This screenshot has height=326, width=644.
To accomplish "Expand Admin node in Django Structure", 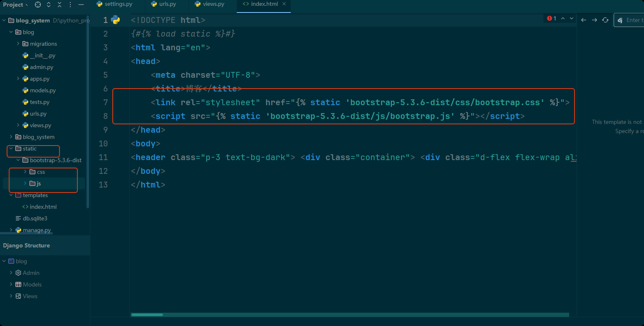I will (11, 273).
